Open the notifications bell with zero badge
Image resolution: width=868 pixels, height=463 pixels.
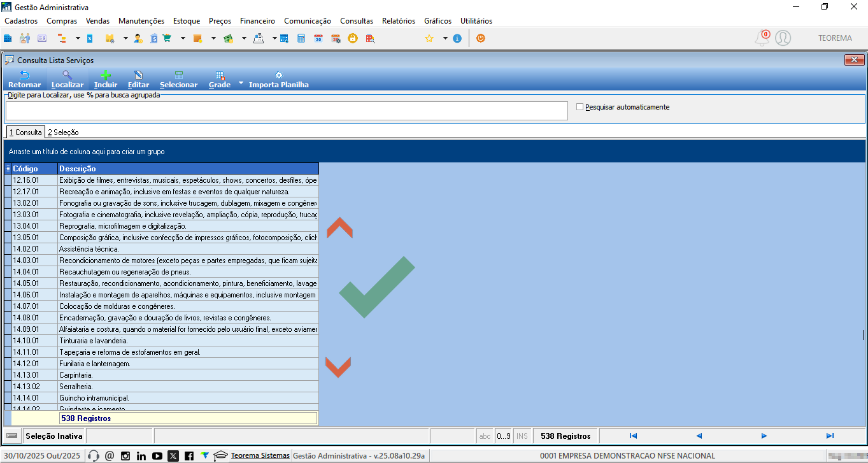click(x=762, y=38)
